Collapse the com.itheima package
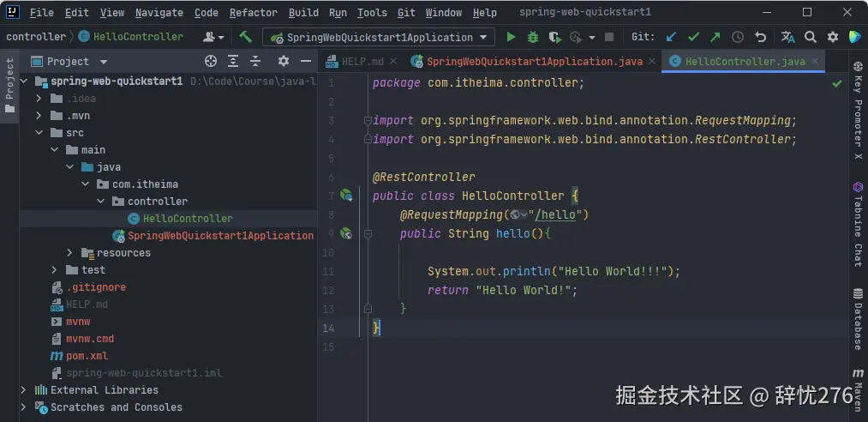868x422 pixels. pyautogui.click(x=85, y=184)
